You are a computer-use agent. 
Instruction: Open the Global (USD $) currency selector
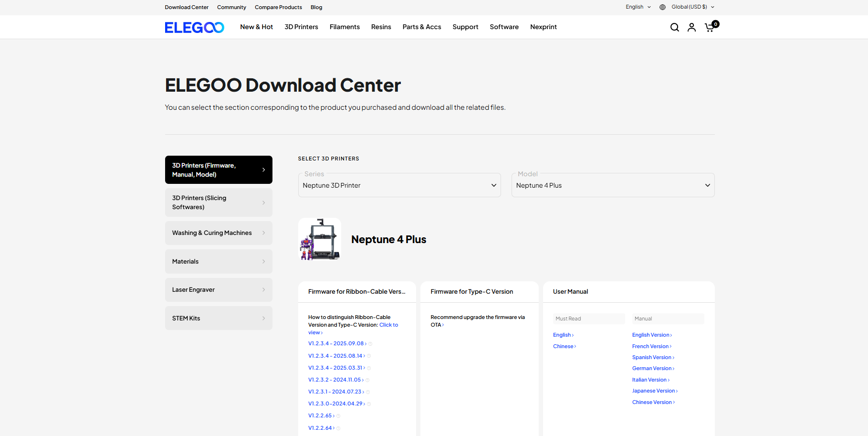692,7
